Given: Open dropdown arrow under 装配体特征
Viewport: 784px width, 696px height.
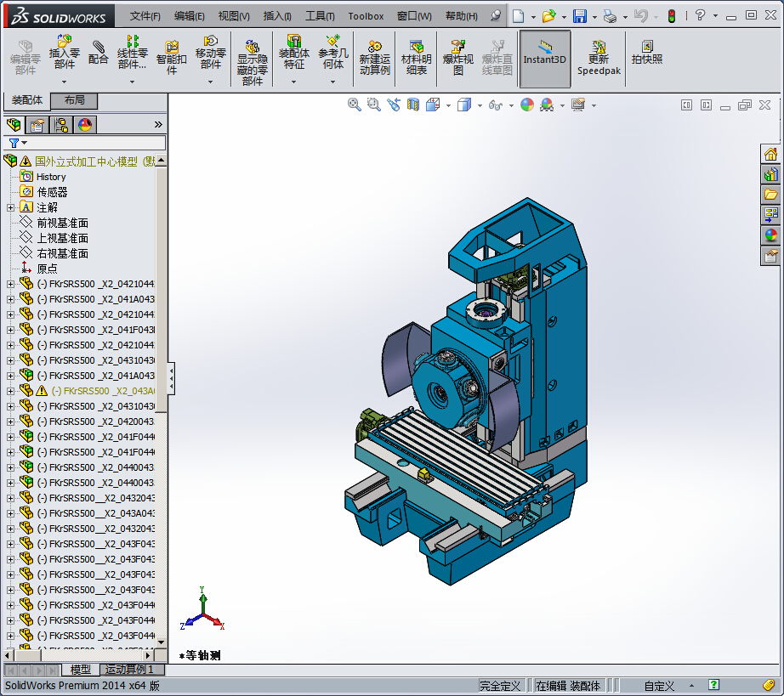Looking at the screenshot, I should (294, 82).
